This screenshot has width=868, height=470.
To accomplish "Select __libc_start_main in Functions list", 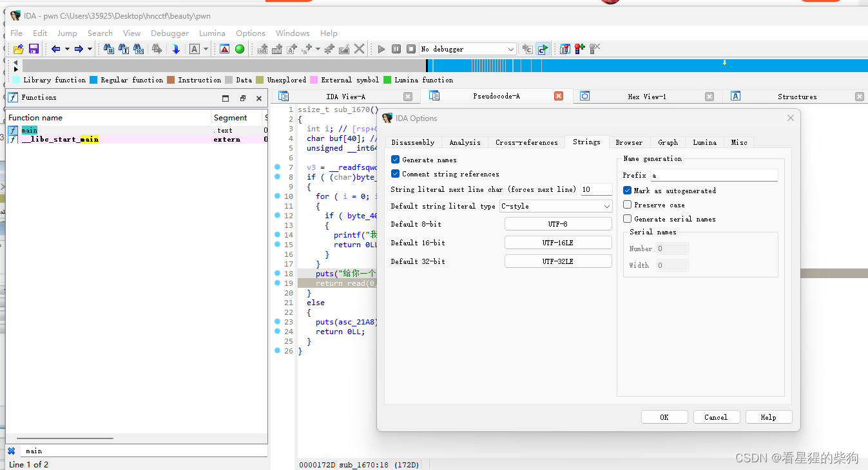I will point(137,139).
